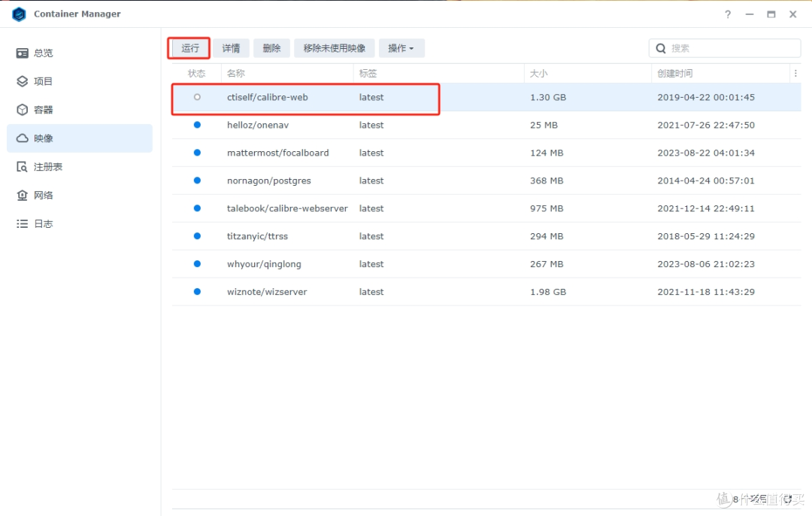Open the 容器 container cube icon
Viewport: 812px width, 516px height.
coord(22,110)
